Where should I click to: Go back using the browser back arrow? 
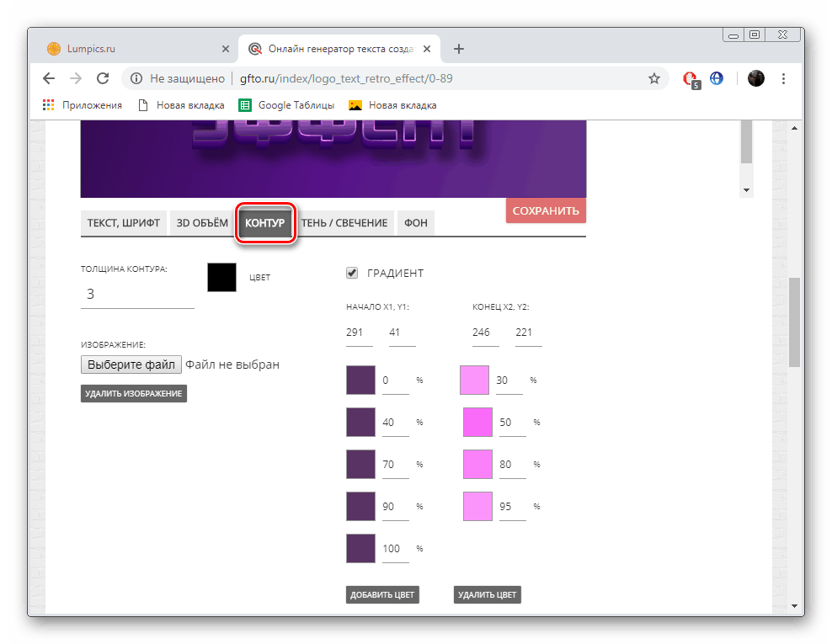point(49,78)
